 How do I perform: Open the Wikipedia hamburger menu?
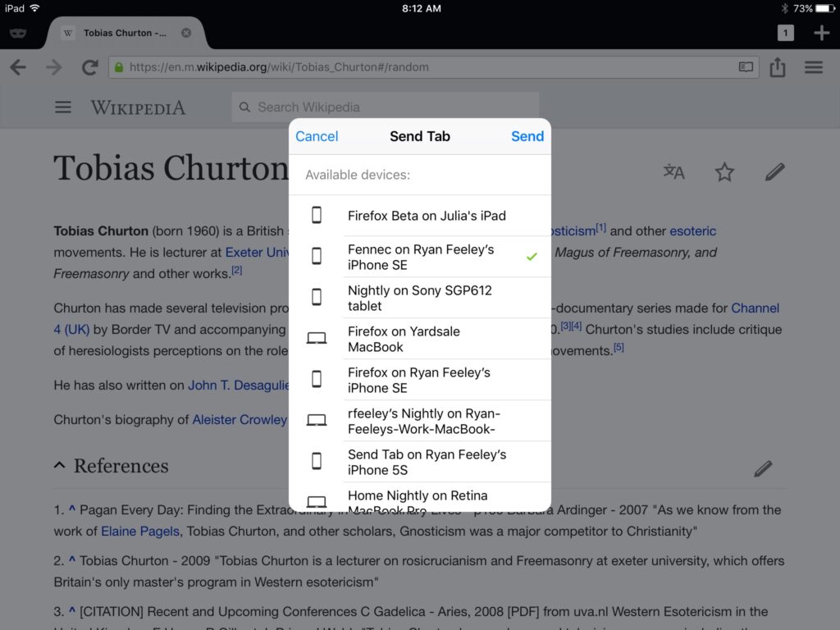coord(63,107)
